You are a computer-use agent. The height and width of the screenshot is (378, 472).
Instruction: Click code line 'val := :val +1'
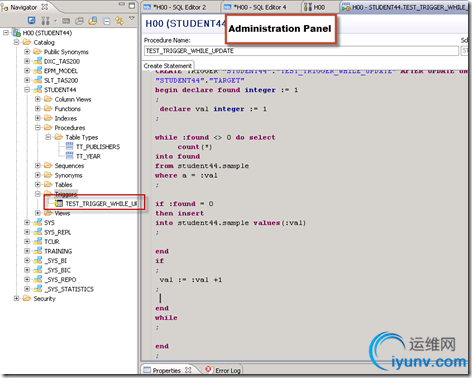click(x=191, y=280)
